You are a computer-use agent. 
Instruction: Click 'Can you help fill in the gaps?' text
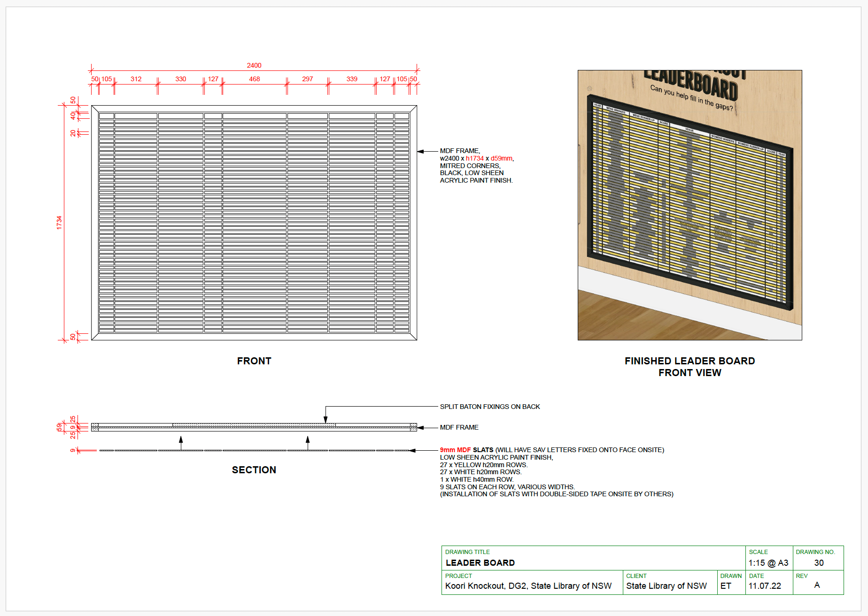(691, 97)
